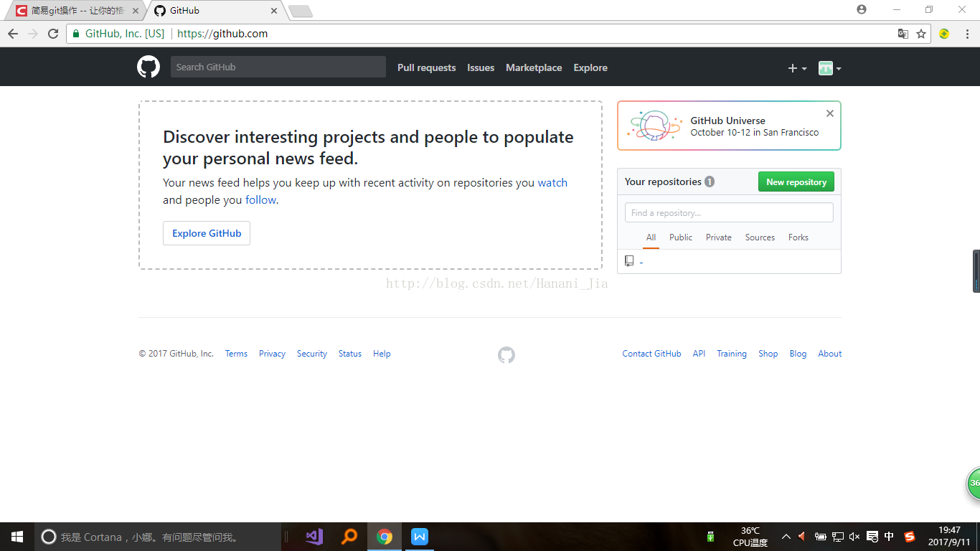Click the browser forward arrow
The image size is (980, 551).
coord(33,34)
